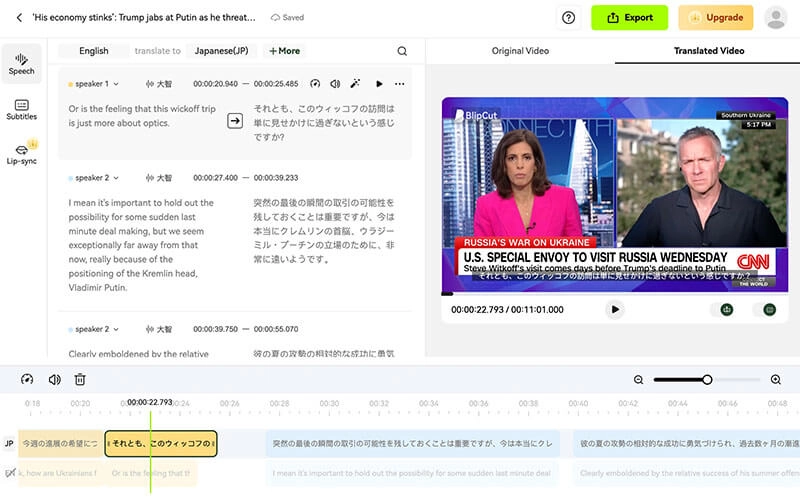
Task: Play the video preview
Action: [615, 310]
